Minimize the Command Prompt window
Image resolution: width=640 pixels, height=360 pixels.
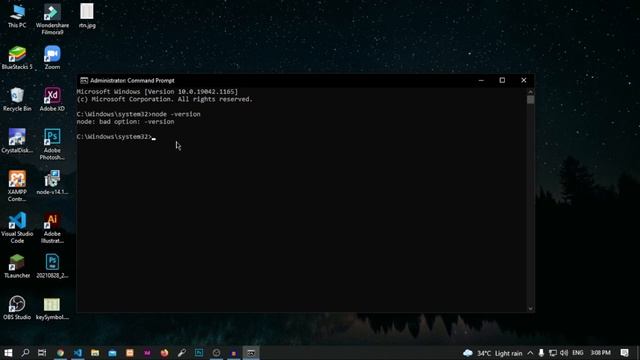click(481, 80)
